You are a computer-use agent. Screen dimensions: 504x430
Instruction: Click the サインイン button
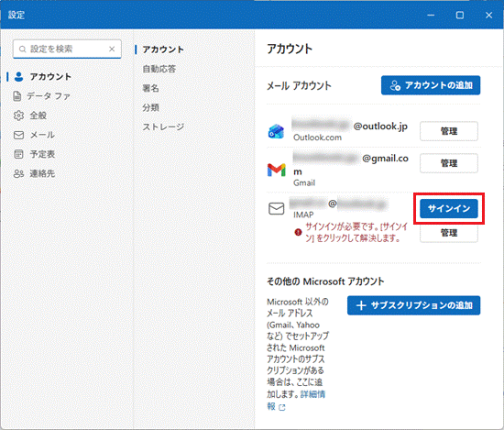click(449, 208)
